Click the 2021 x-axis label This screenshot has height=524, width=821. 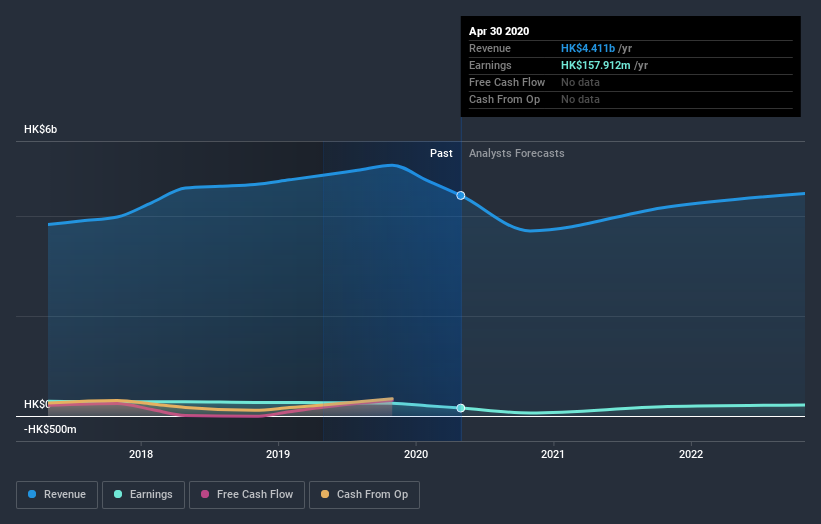coord(553,454)
